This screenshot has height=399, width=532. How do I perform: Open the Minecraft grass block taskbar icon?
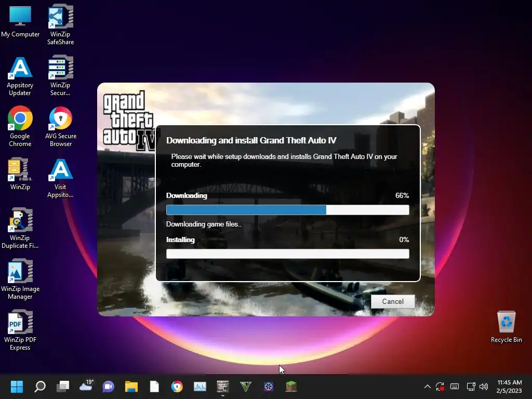pos(291,387)
